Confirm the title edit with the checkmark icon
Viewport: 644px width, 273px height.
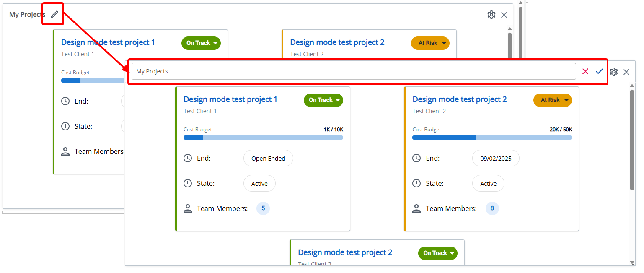click(599, 71)
